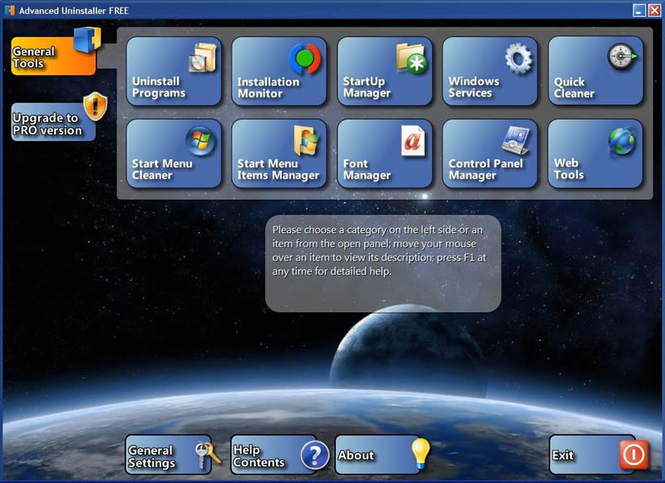Open the About dialog

(377, 455)
